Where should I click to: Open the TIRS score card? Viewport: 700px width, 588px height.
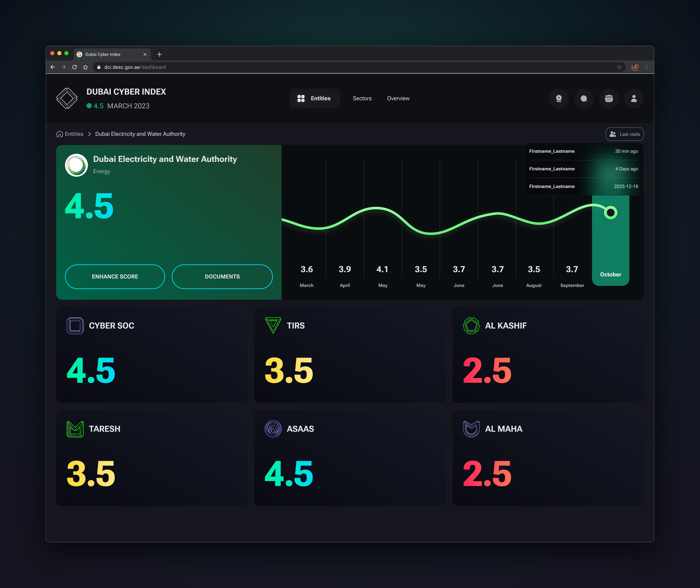(350, 355)
